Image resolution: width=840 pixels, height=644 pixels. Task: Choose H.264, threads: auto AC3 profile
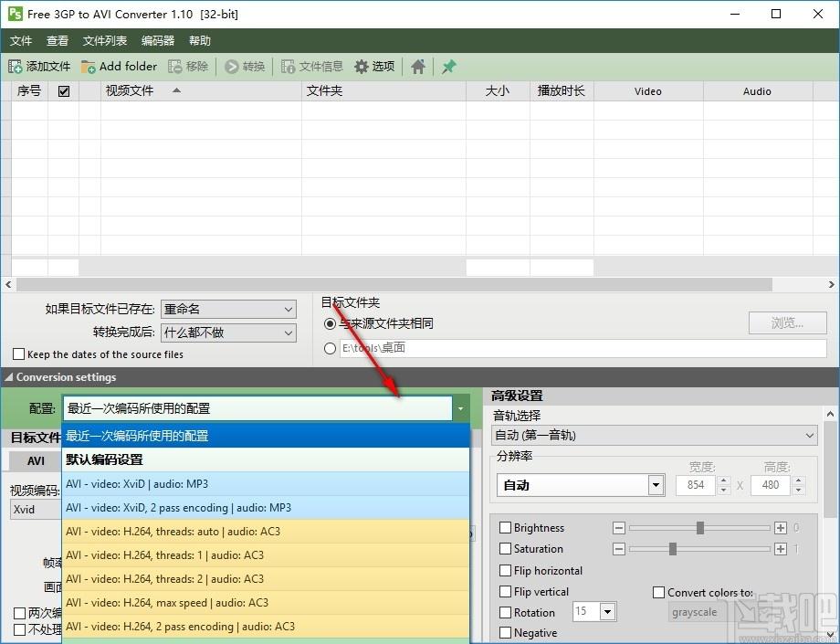point(266,532)
